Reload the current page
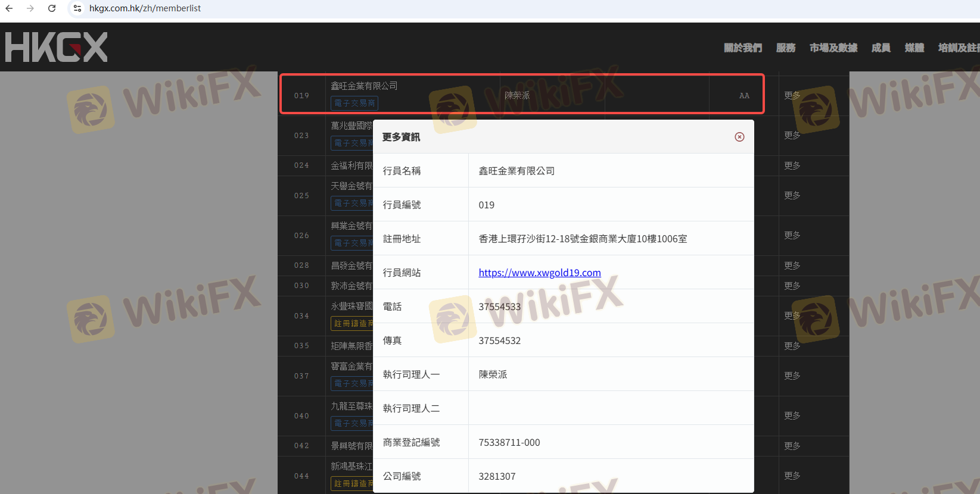The height and width of the screenshot is (494, 980). [52, 8]
